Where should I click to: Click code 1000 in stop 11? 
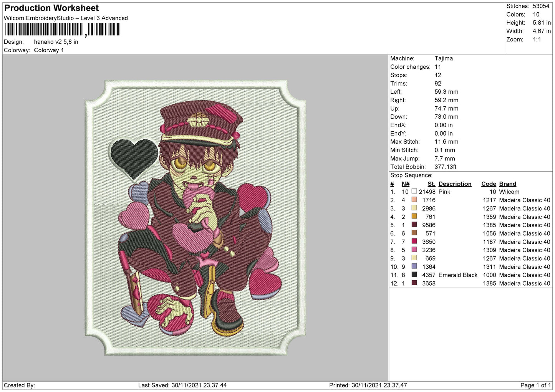489,275
